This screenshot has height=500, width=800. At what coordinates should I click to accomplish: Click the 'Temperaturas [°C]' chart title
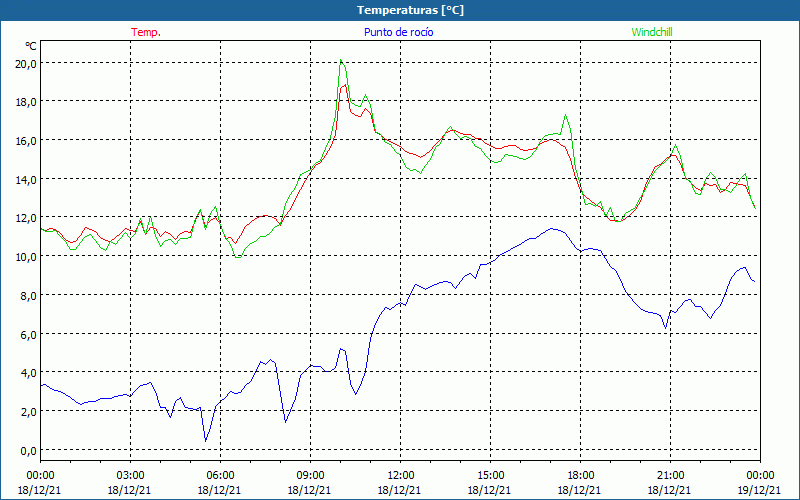(410, 10)
